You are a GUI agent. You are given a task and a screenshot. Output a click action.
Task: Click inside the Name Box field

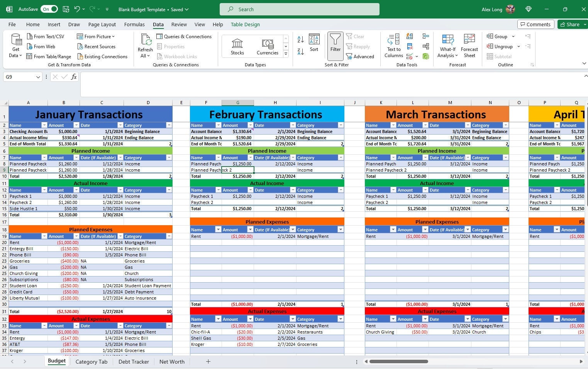(19, 77)
